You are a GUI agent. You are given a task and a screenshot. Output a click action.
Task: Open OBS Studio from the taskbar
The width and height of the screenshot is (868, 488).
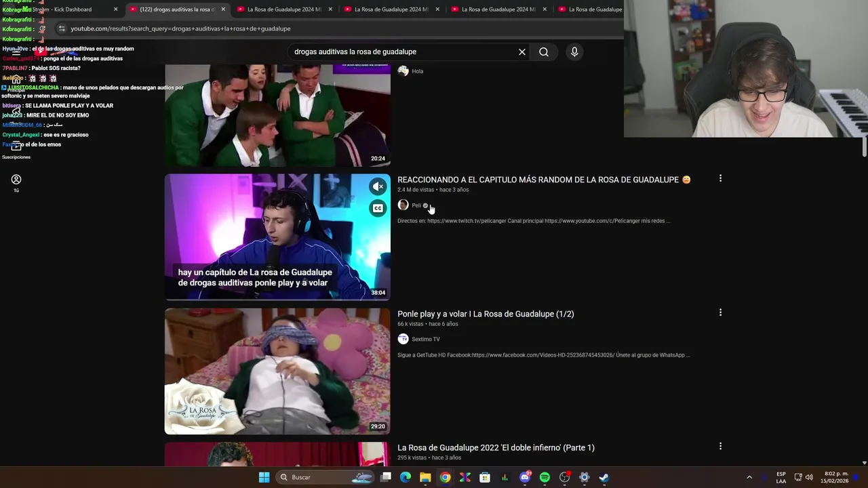tap(564, 477)
